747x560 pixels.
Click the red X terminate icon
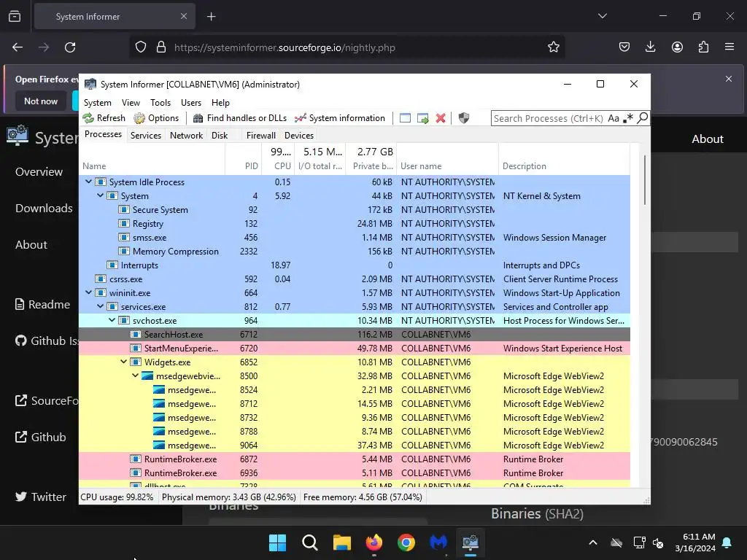[x=441, y=118]
